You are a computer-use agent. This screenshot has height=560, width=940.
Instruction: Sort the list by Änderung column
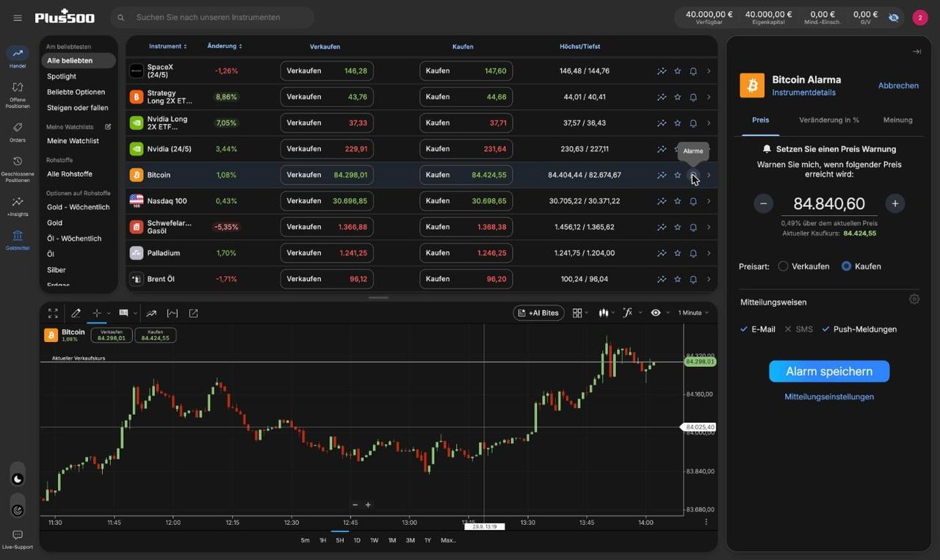point(225,46)
